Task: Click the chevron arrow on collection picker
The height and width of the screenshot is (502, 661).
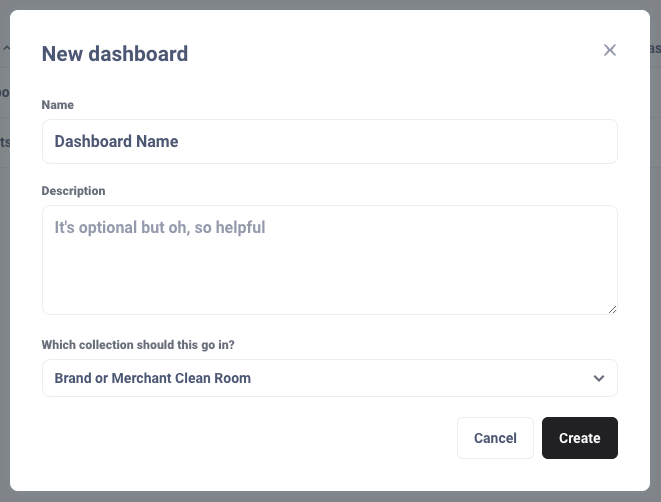Action: (599, 378)
